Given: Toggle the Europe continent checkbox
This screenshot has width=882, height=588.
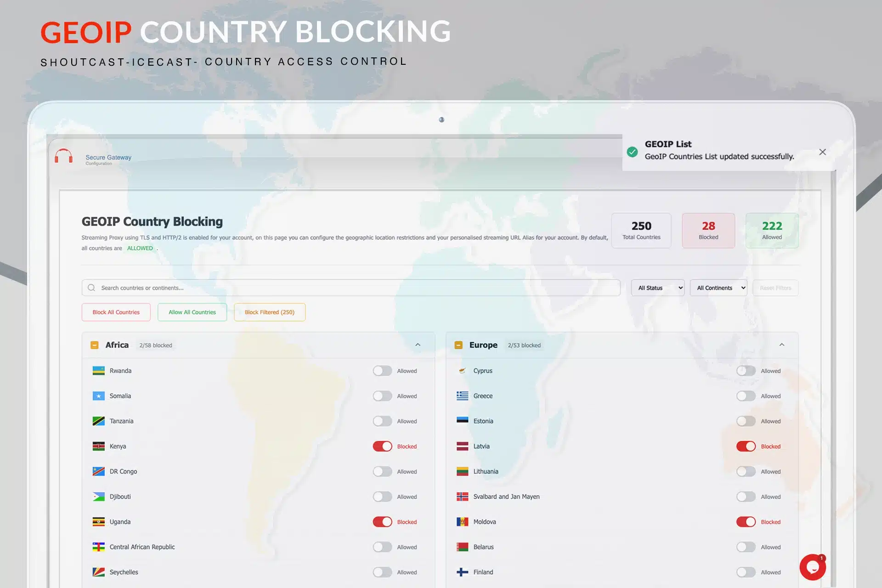Looking at the screenshot, I should pyautogui.click(x=458, y=345).
